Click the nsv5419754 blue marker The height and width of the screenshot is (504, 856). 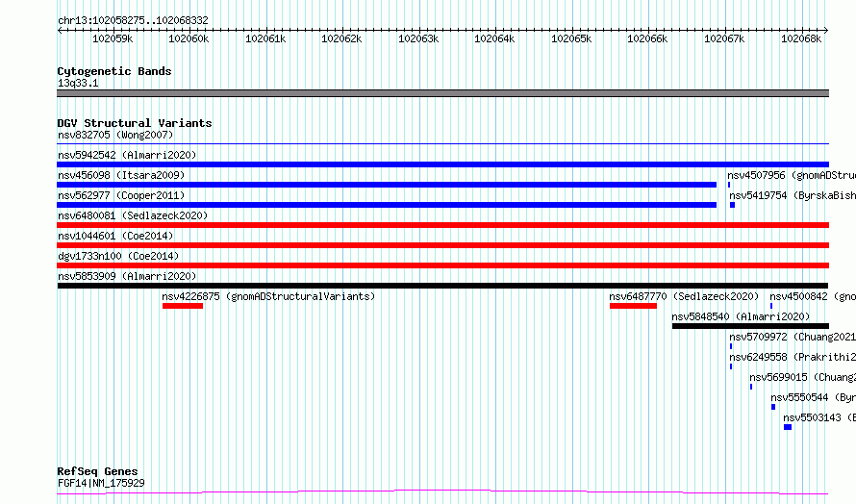(733, 205)
